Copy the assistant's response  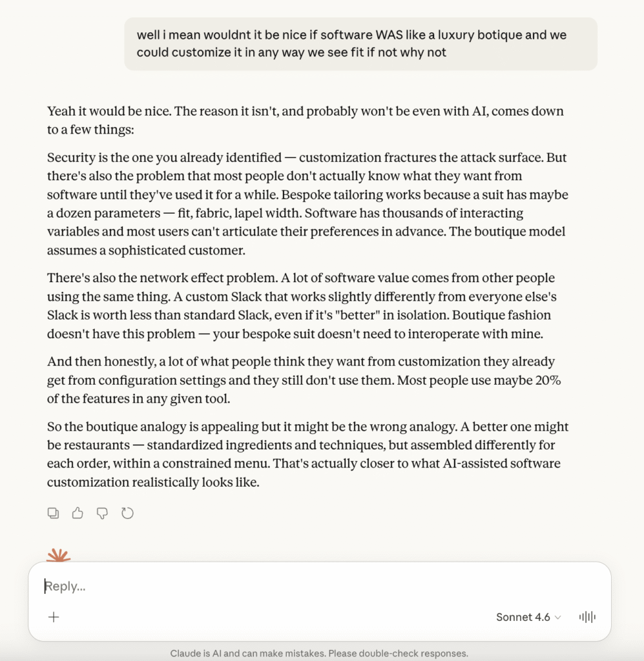point(54,513)
